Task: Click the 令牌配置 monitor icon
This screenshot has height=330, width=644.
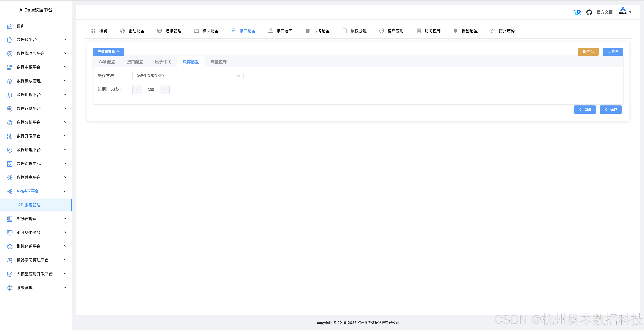Action: [307, 31]
